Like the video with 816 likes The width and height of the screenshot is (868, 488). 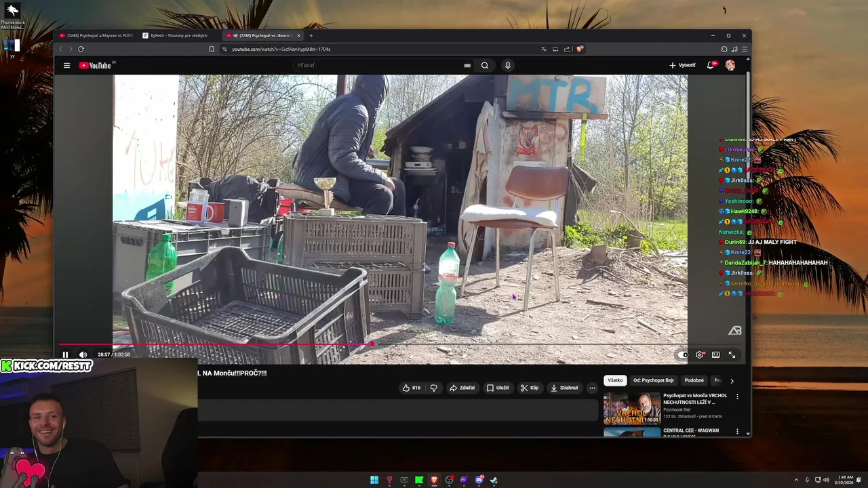[x=411, y=388]
